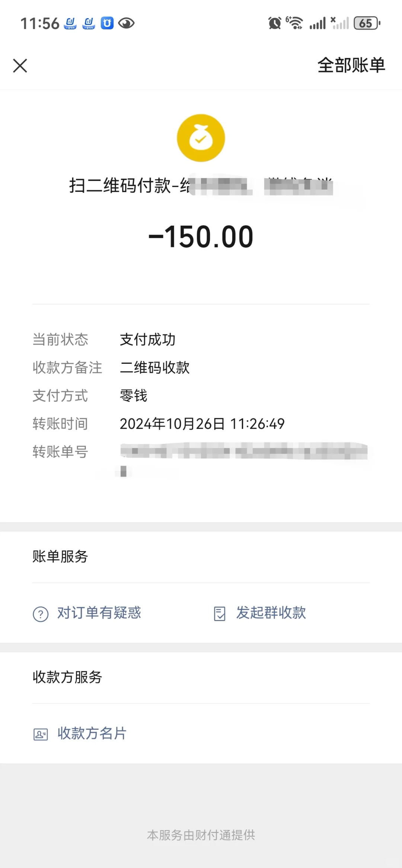Tap the blue bear app notification icon

tap(107, 23)
